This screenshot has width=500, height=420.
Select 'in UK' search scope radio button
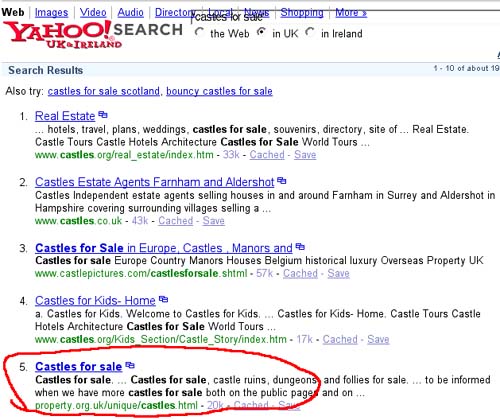[261, 32]
